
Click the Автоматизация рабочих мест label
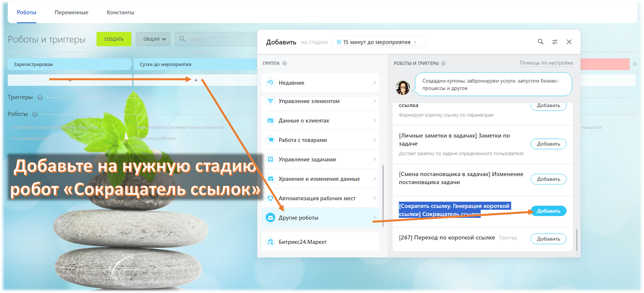pos(317,198)
